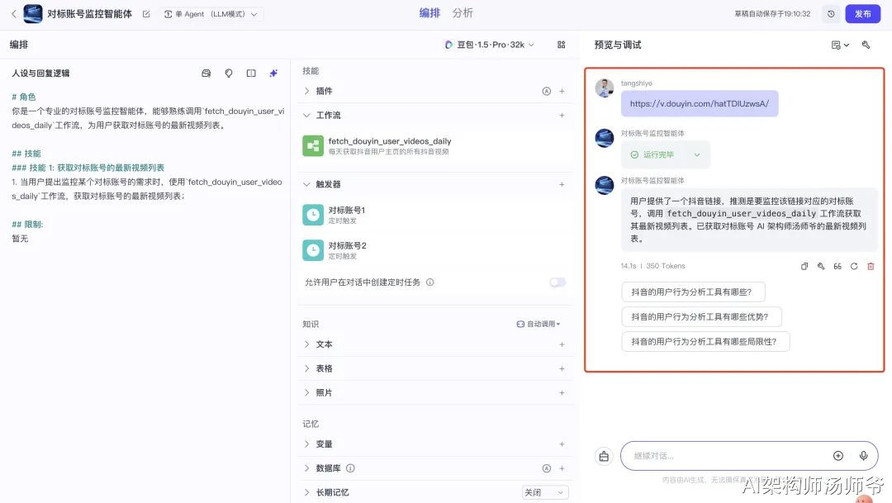Edit the agent name with pencil icon
Screen dimensions: 892x503
click(x=146, y=14)
